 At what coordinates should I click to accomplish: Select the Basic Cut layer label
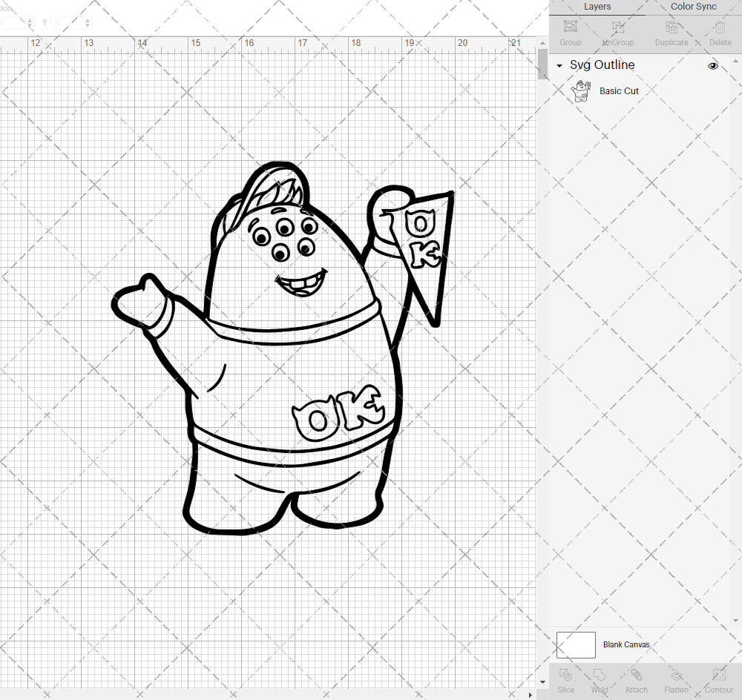pyautogui.click(x=619, y=90)
